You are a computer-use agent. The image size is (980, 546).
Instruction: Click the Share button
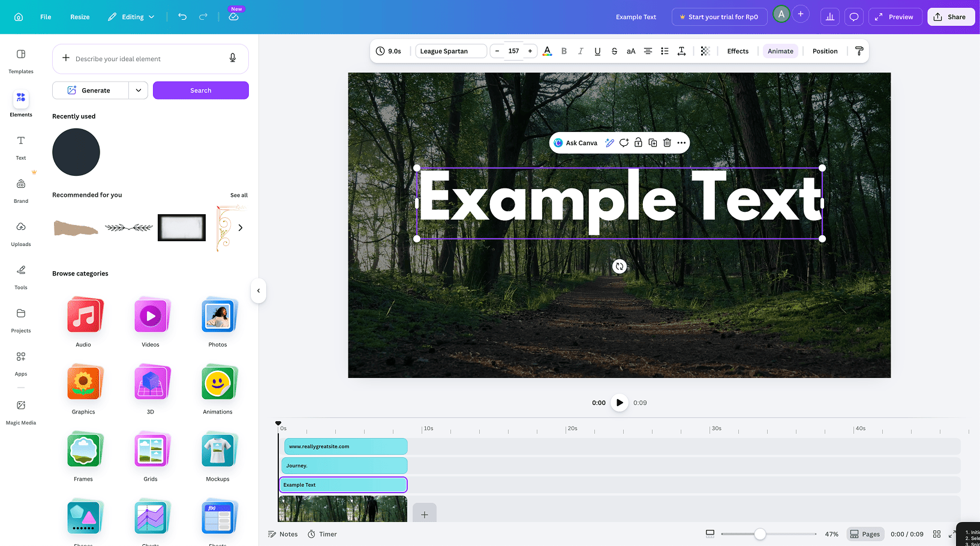(x=951, y=17)
